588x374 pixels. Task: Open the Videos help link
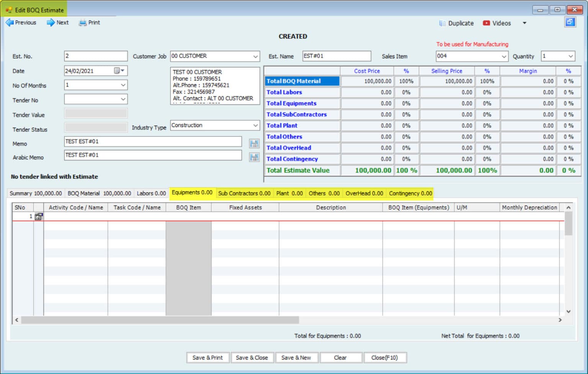pyautogui.click(x=497, y=23)
